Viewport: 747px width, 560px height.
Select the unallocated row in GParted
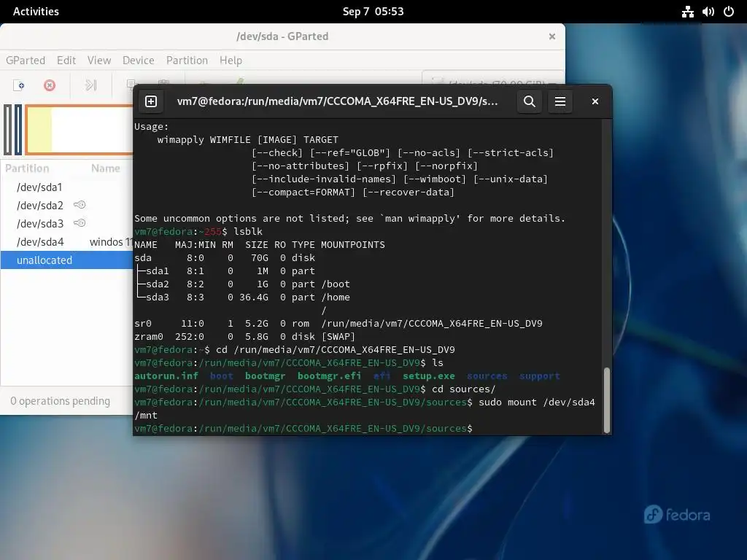[66, 260]
